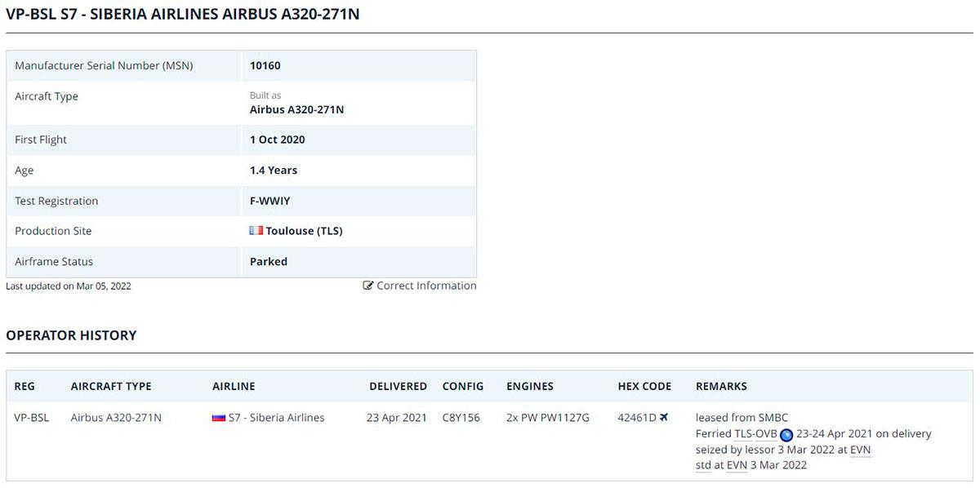Click the VP-BSL registration cell
The image size is (980, 488).
pos(32,418)
